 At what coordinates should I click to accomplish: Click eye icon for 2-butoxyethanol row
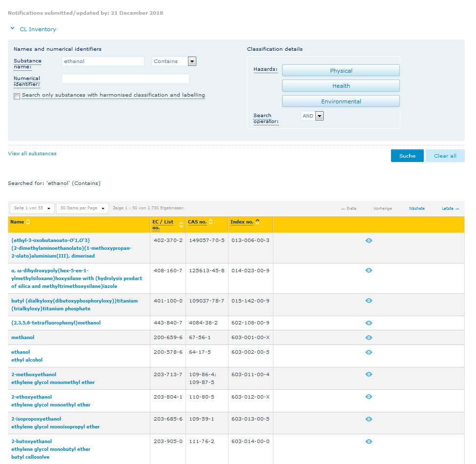pos(369,442)
